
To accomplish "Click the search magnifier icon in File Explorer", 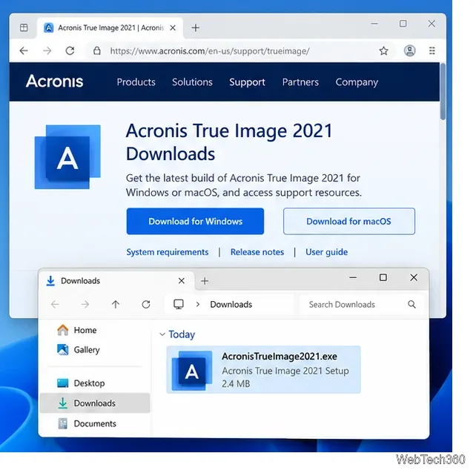I will tap(412, 305).
